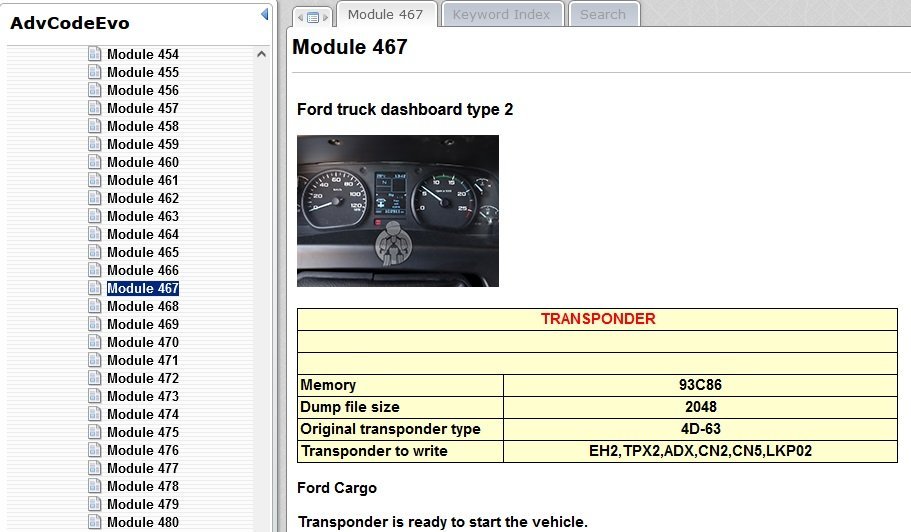Click the page icon beside Module 477
This screenshot has width=911, height=532.
coord(95,468)
